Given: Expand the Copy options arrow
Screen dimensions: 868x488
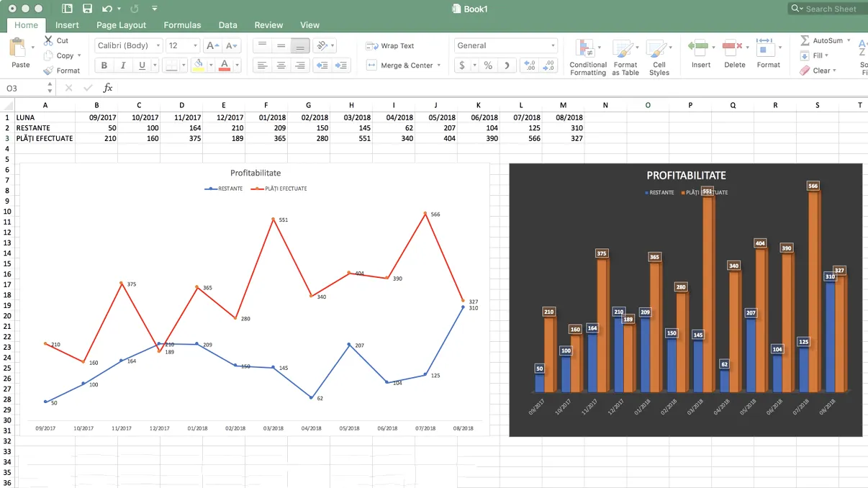Looking at the screenshot, I should point(79,55).
